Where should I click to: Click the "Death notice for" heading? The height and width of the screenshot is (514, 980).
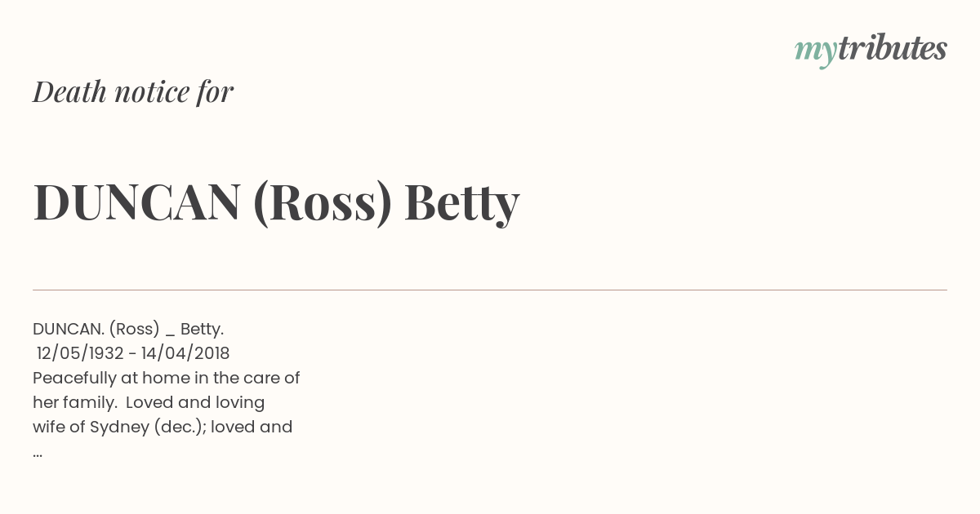[133, 92]
